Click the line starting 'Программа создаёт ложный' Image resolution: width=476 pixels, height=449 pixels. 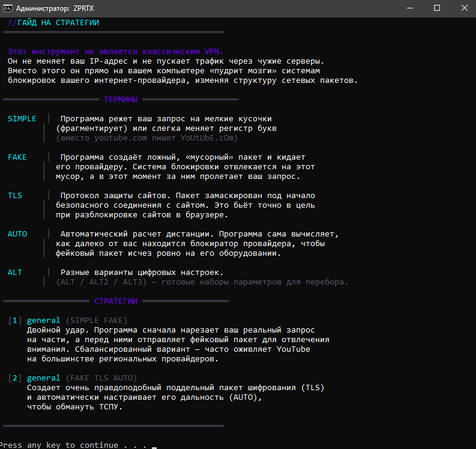pos(182,157)
